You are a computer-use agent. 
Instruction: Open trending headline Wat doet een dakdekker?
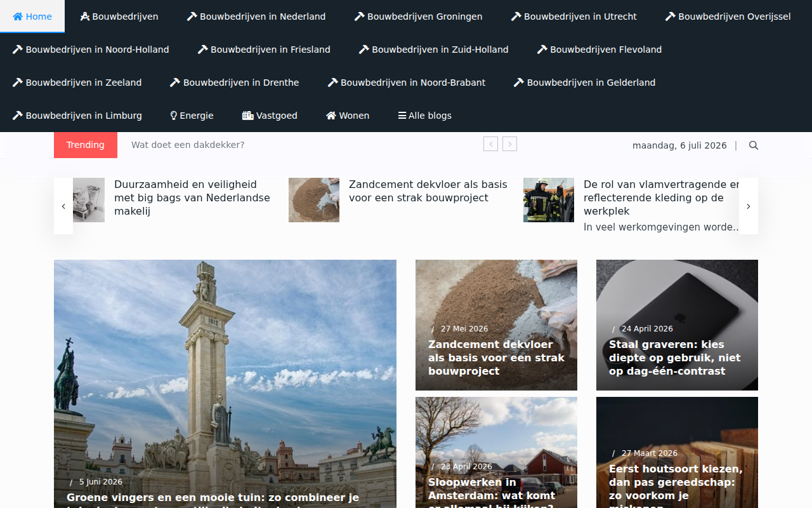click(188, 145)
